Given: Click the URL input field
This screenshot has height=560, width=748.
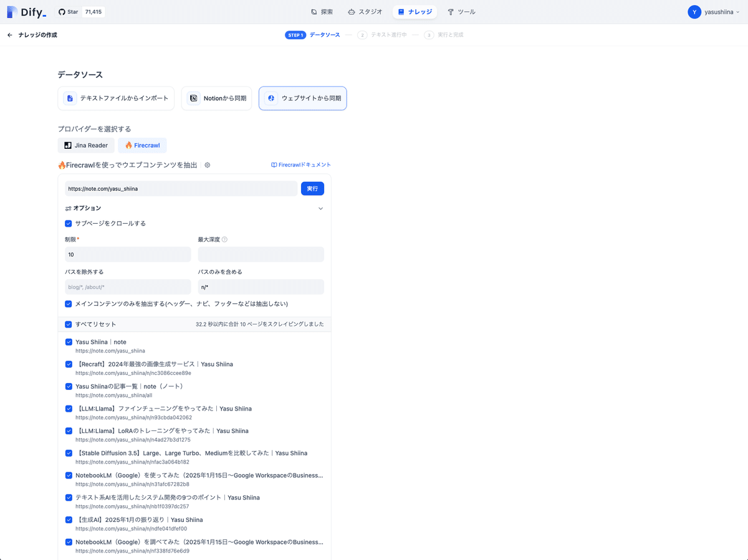Looking at the screenshot, I should [181, 188].
